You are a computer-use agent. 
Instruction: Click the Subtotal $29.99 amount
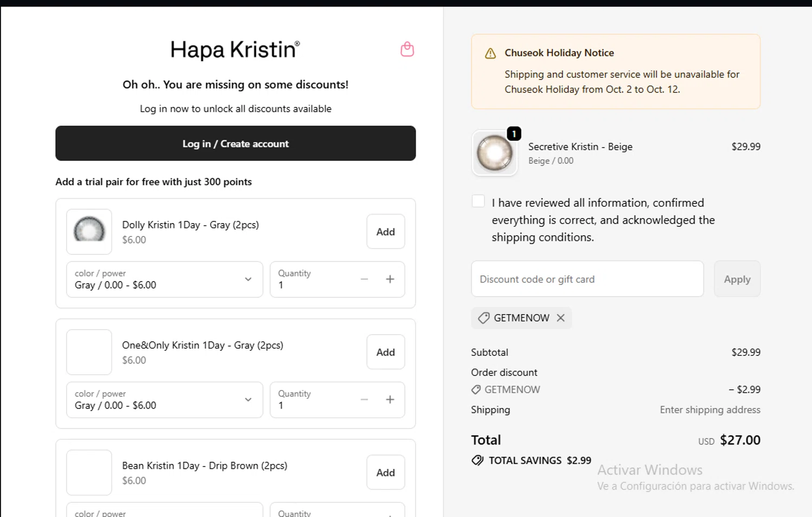point(746,352)
